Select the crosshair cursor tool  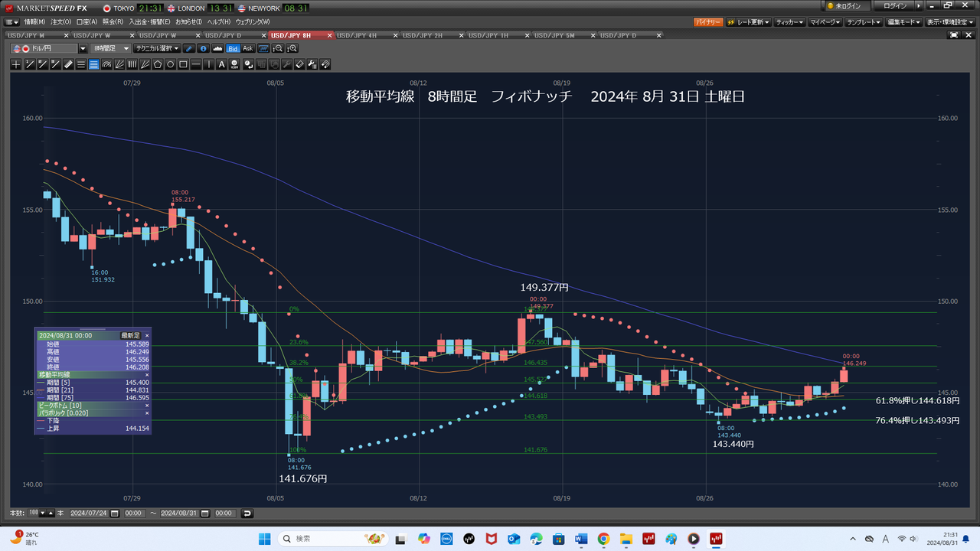(x=16, y=64)
